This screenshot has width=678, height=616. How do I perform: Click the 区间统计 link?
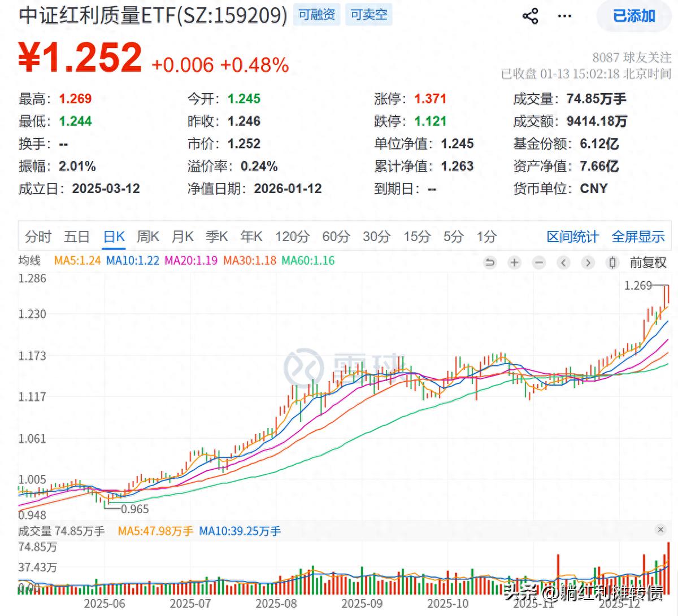coord(572,237)
